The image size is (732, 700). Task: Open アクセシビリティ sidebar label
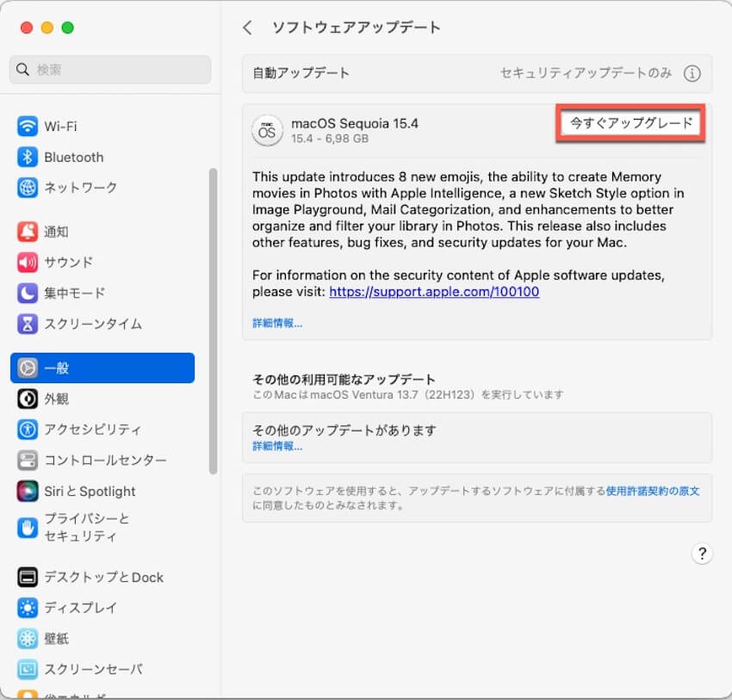(x=92, y=430)
